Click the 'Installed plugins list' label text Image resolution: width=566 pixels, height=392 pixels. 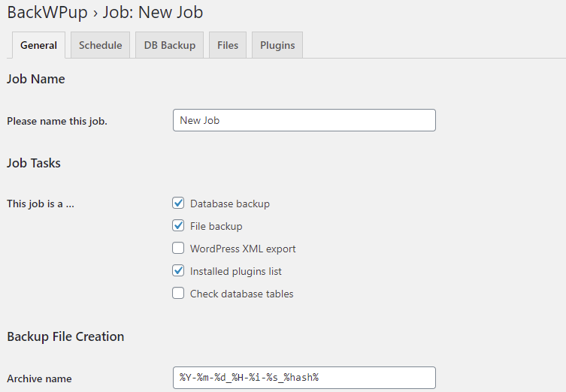(236, 271)
